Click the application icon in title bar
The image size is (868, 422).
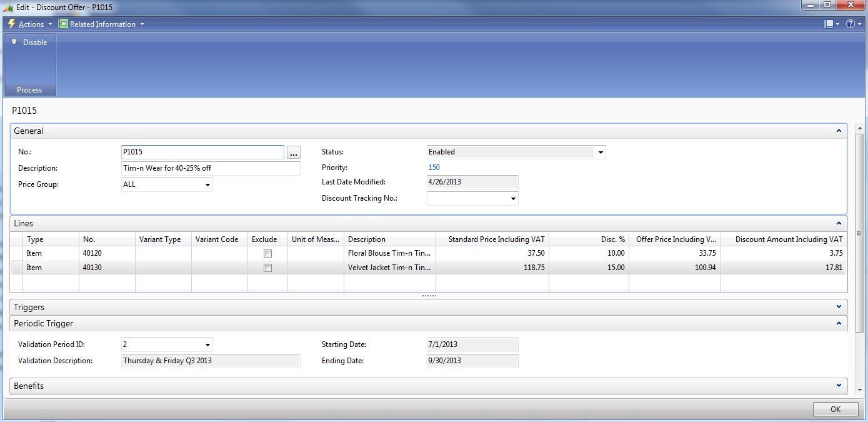[x=8, y=7]
